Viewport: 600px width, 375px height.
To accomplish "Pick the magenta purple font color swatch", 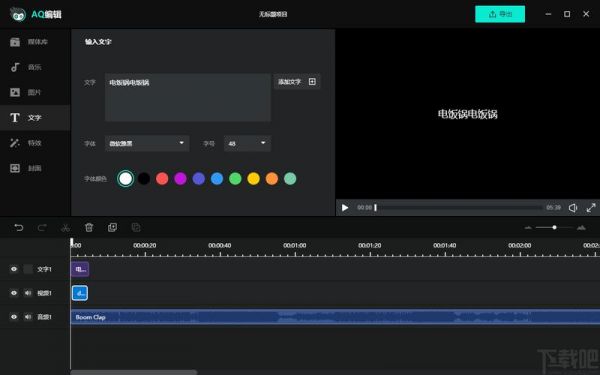I will click(180, 178).
